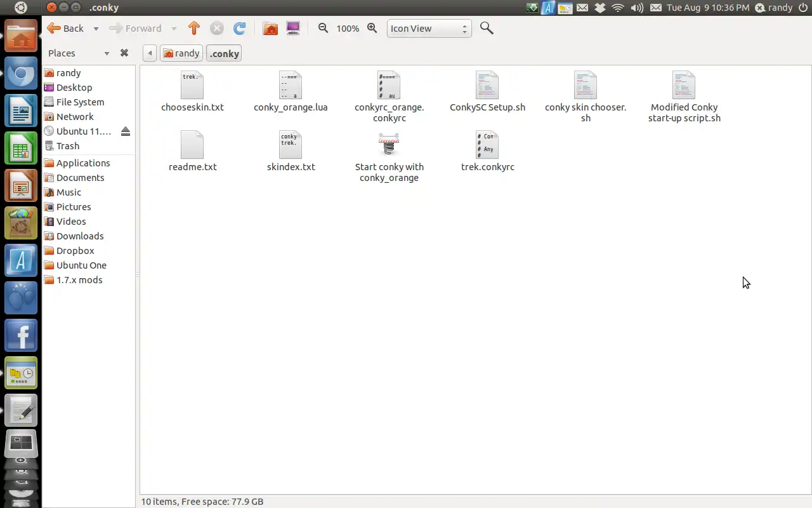812x508 pixels.
Task: Open Ubuntu Software Center in launcher
Action: click(21, 224)
